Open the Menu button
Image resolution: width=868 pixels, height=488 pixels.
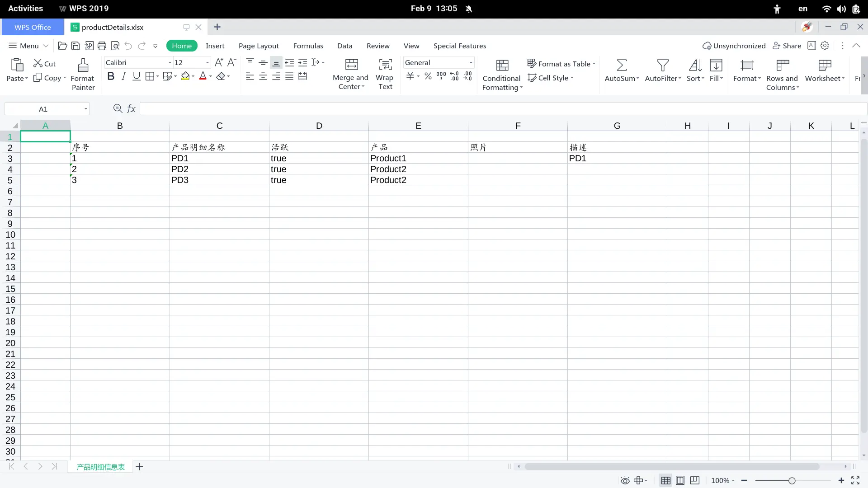(x=28, y=46)
